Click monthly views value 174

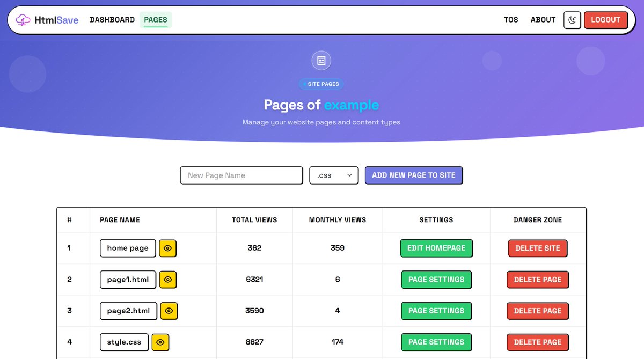click(338, 342)
